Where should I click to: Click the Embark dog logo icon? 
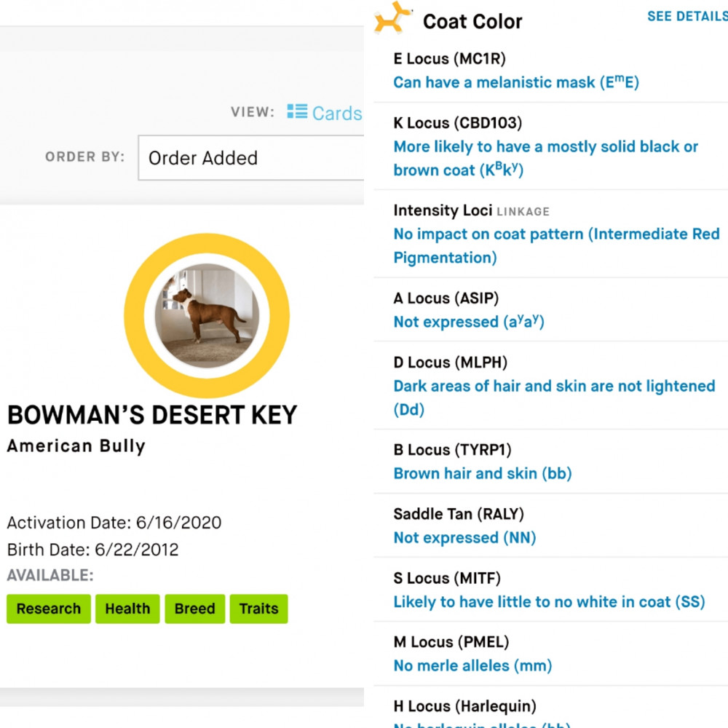point(393,17)
